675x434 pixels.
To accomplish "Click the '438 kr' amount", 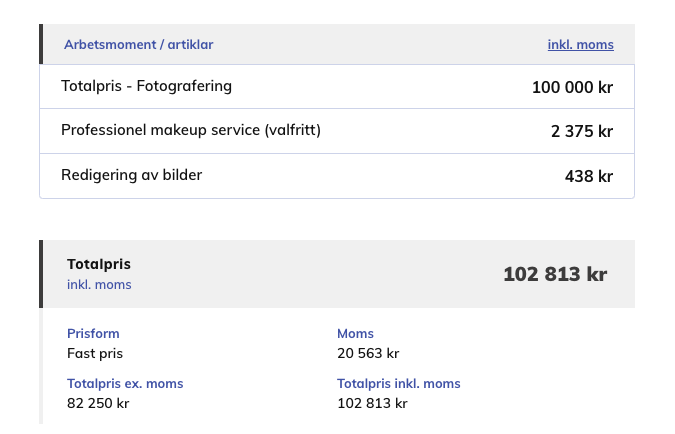I will pyautogui.click(x=588, y=176).
